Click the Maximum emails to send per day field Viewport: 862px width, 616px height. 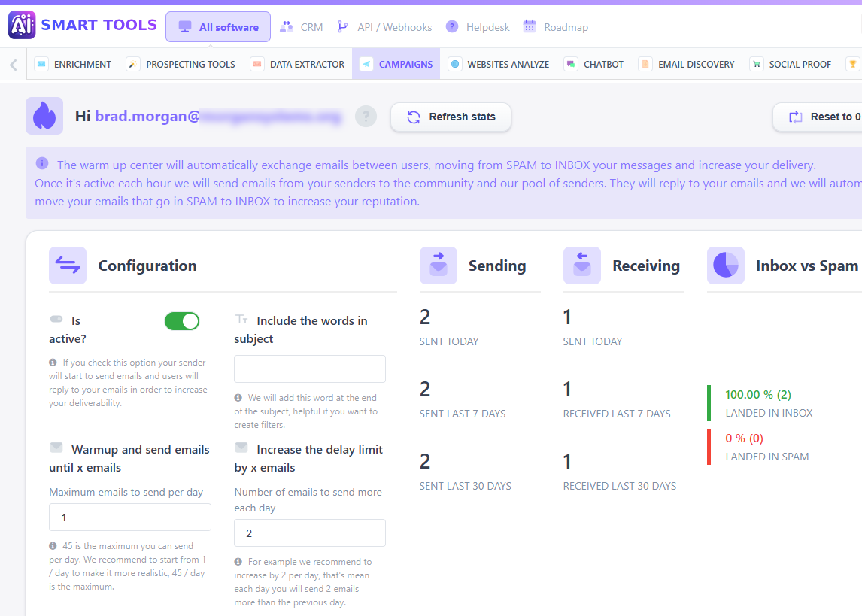pos(129,517)
